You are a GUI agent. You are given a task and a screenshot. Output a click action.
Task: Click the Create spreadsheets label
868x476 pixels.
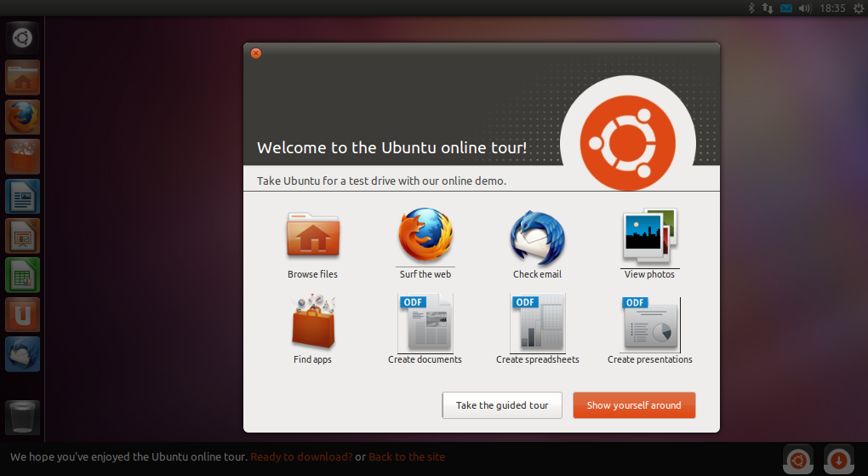(x=538, y=359)
